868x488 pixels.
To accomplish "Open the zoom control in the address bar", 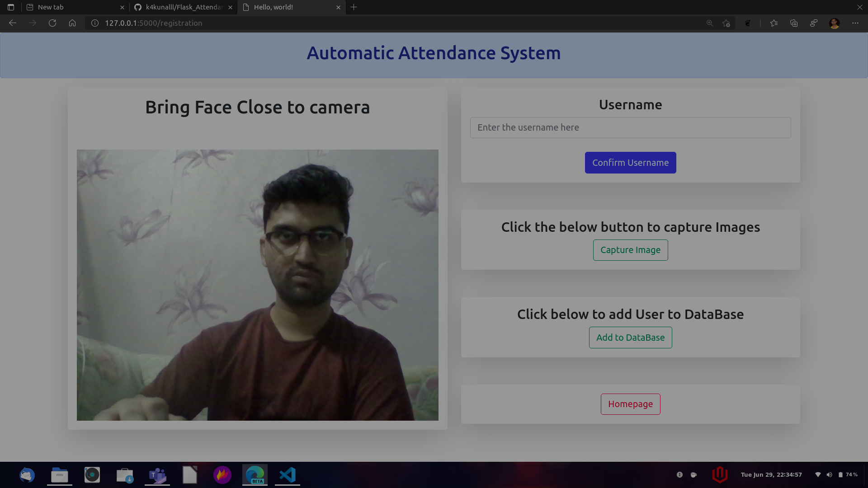I will 709,23.
